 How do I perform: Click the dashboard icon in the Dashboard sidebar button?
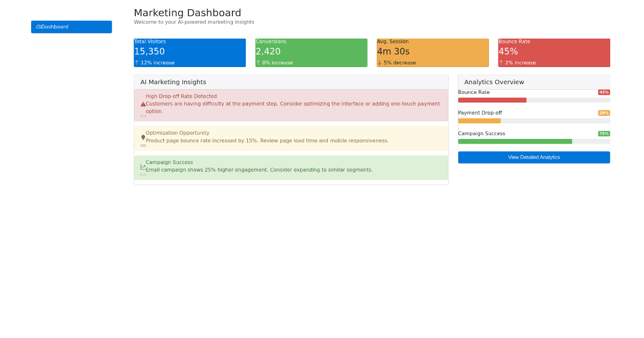39,26
